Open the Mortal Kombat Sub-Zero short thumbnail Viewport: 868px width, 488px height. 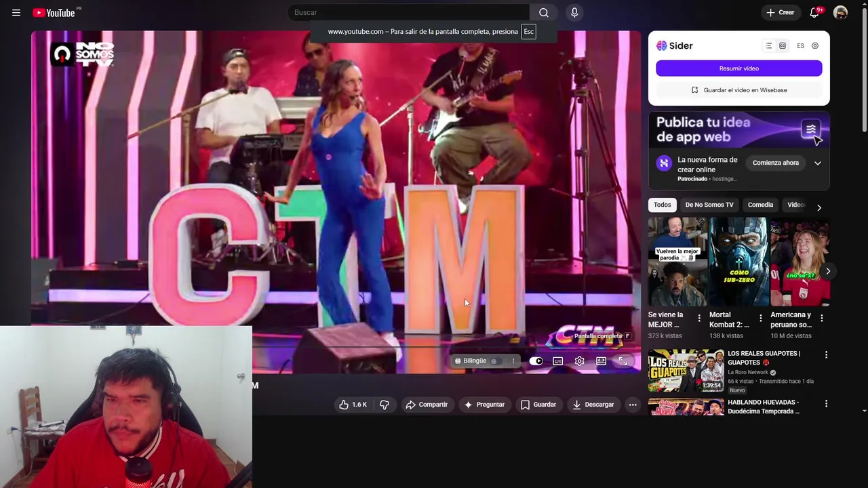click(738, 262)
